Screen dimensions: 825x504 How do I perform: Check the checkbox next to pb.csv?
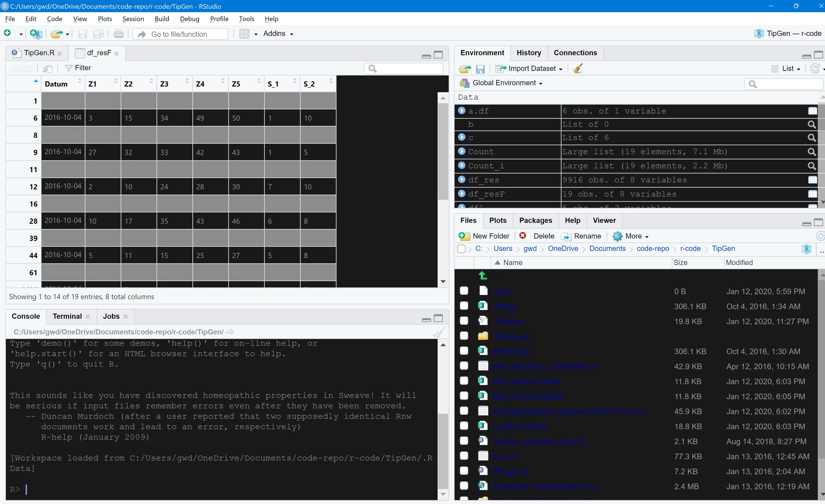coord(464,456)
